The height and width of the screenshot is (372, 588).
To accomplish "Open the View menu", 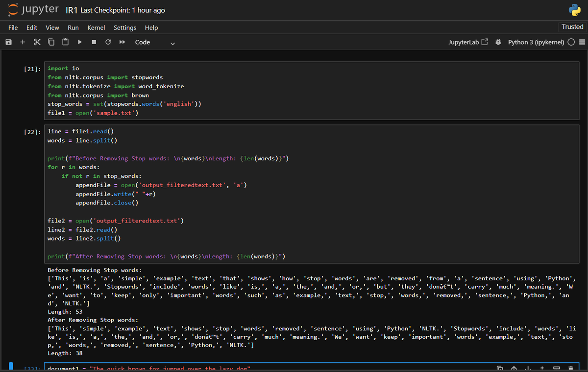I will click(x=52, y=27).
